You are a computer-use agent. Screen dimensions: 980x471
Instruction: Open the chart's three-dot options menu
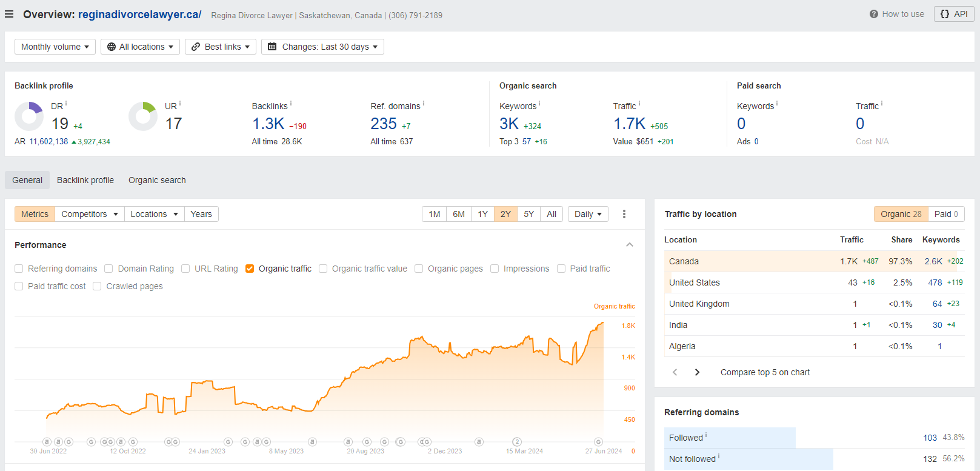coord(624,214)
